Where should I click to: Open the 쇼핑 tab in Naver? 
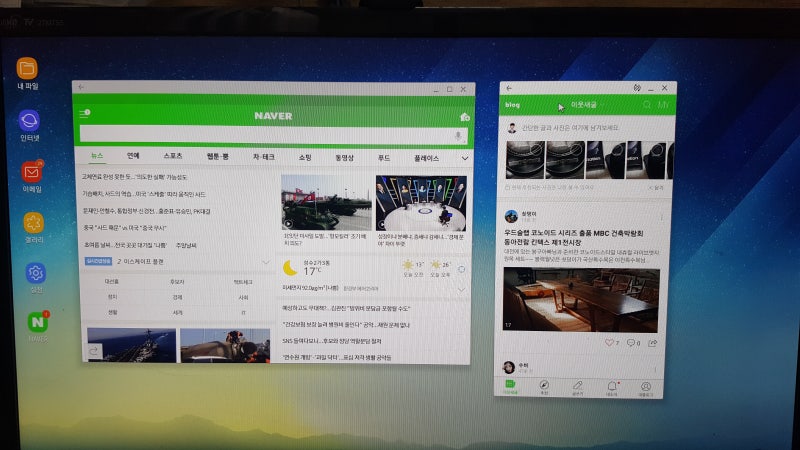tap(305, 158)
